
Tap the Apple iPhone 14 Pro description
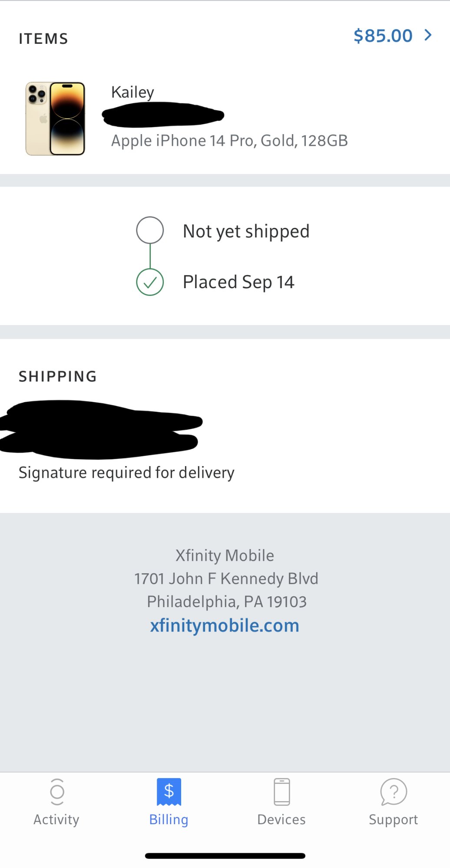pyautogui.click(x=229, y=141)
